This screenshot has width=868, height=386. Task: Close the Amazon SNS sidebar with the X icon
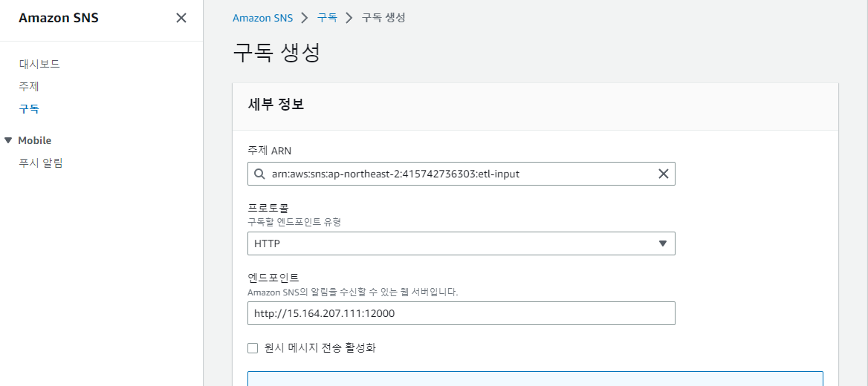(181, 18)
